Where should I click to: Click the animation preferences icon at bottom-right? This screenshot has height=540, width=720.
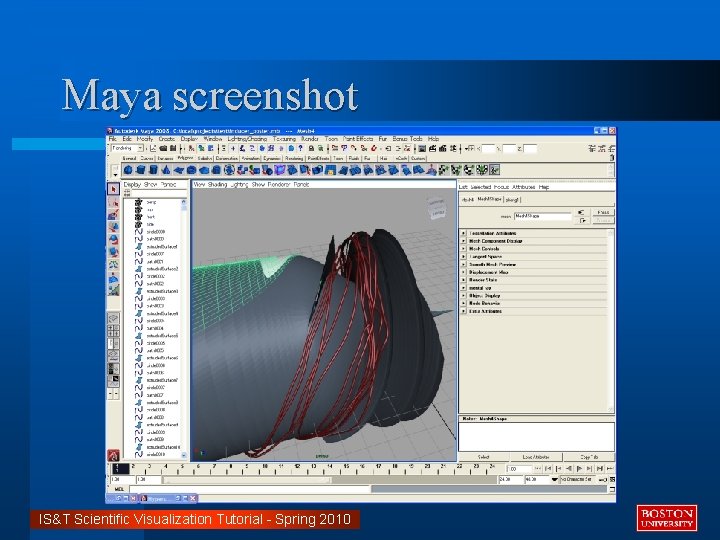[x=612, y=479]
